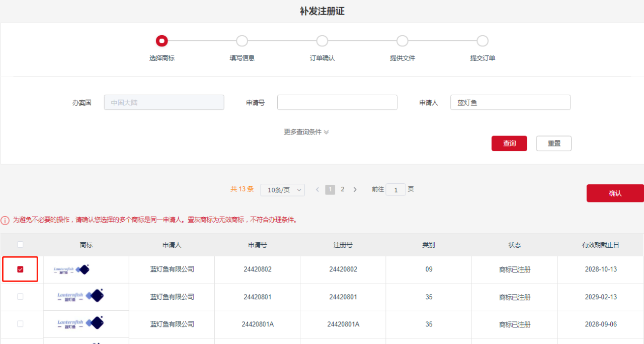Click the 填写信息 step label
The width and height of the screenshot is (644, 344).
tap(242, 58)
